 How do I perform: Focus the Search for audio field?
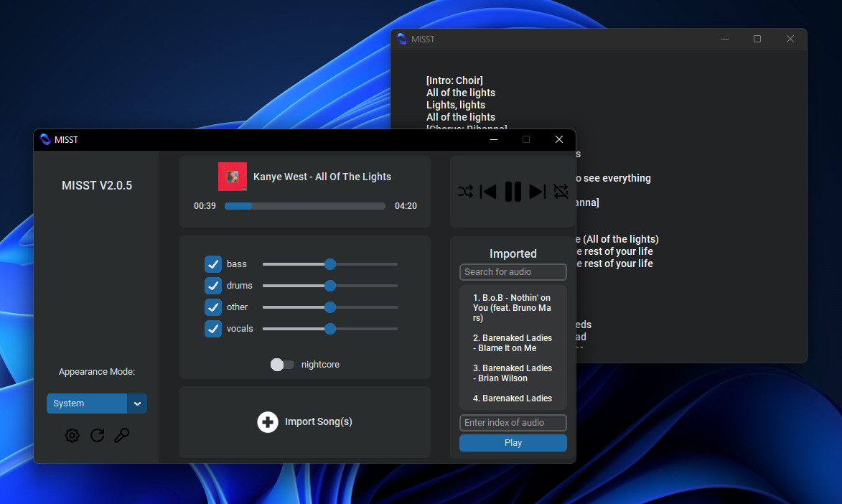point(513,272)
